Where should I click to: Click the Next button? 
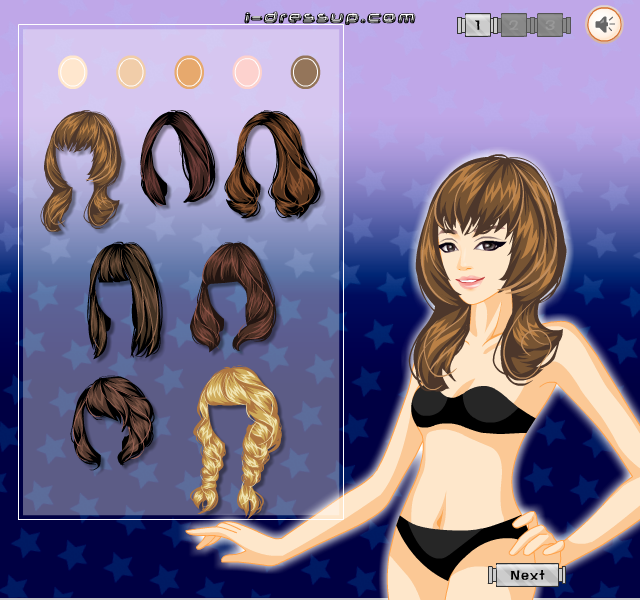click(x=527, y=575)
